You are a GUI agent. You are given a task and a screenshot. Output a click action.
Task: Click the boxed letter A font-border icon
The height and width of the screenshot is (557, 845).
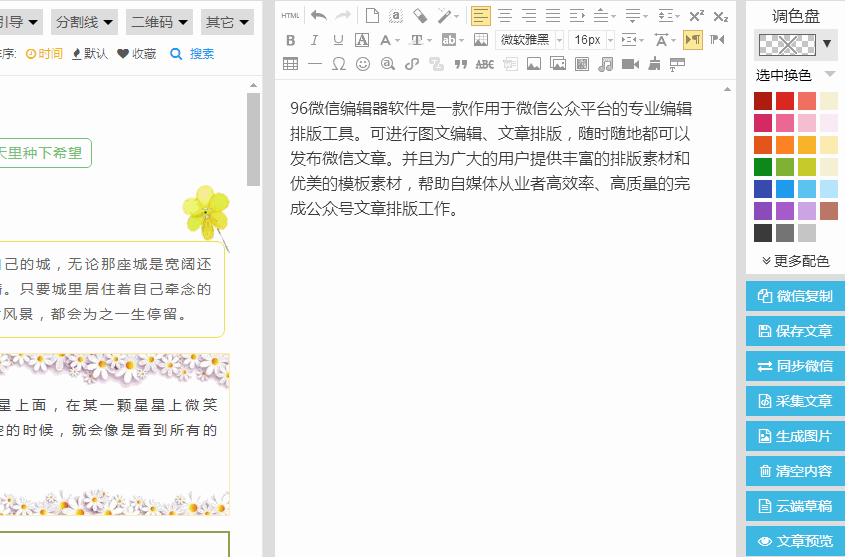362,40
